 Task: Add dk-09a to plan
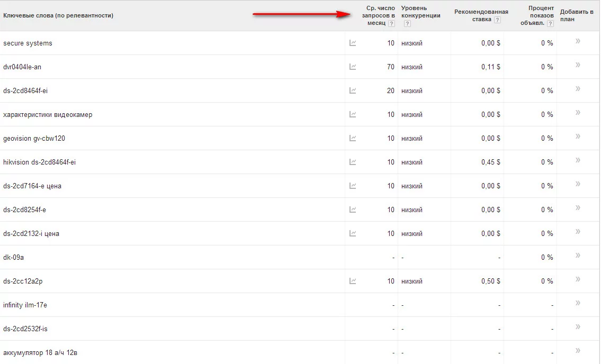pos(578,255)
